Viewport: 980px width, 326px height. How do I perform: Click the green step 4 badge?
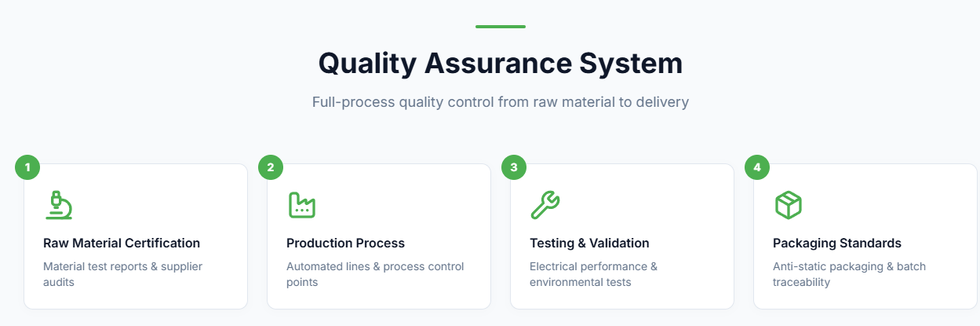[757, 167]
